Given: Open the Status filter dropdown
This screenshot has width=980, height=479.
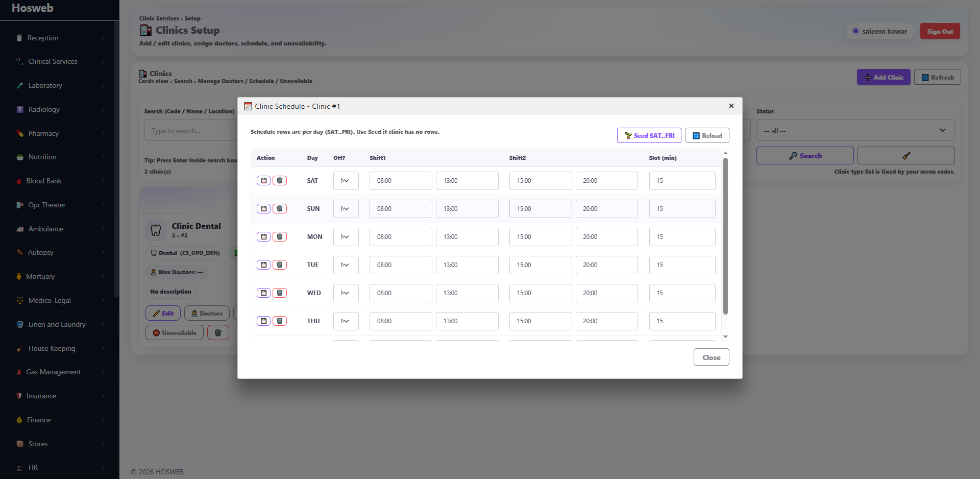Looking at the screenshot, I should tap(855, 130).
